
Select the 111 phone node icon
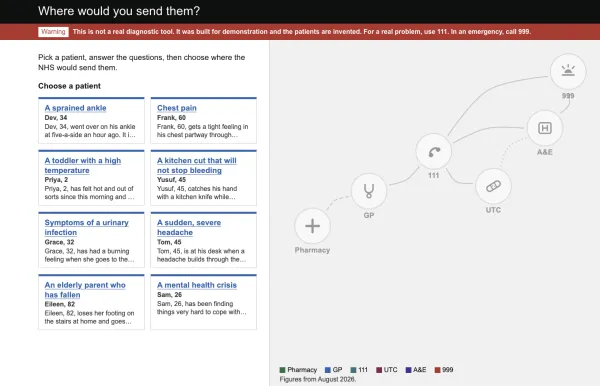pyautogui.click(x=434, y=151)
